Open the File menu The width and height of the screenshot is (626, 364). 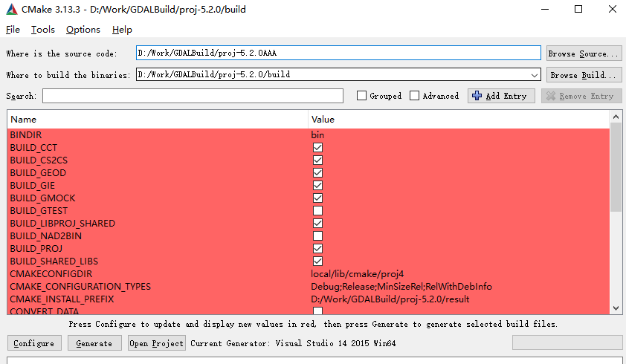tap(13, 30)
